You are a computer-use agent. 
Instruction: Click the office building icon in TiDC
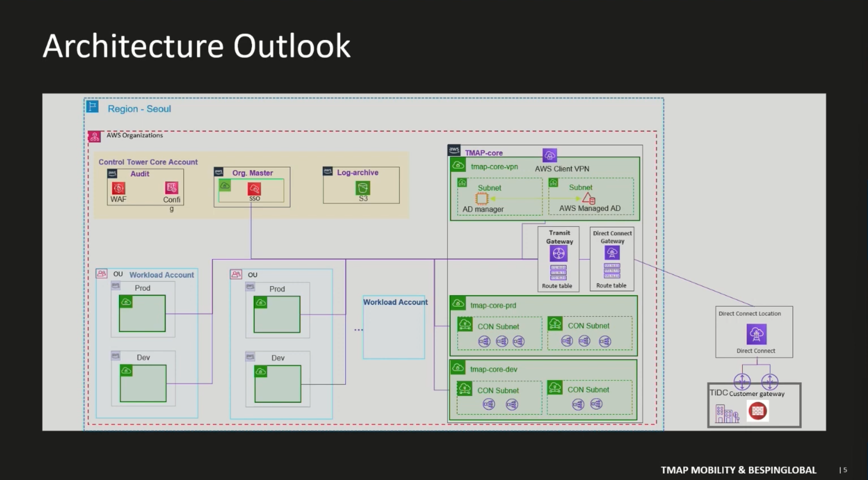[727, 414]
